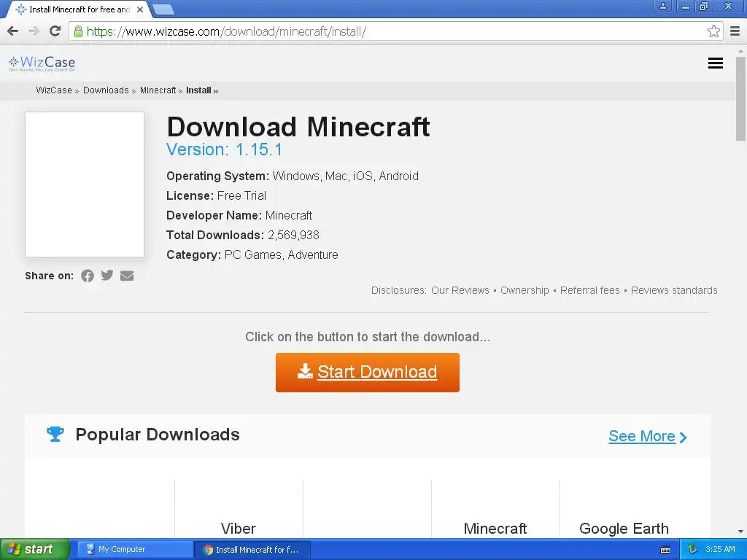Screen dimensions: 747x560
Task: Open Referral fees disclosure link
Action: [589, 290]
